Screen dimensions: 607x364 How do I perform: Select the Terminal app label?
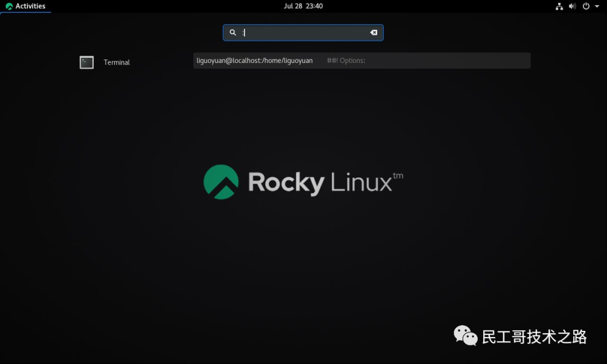click(116, 62)
